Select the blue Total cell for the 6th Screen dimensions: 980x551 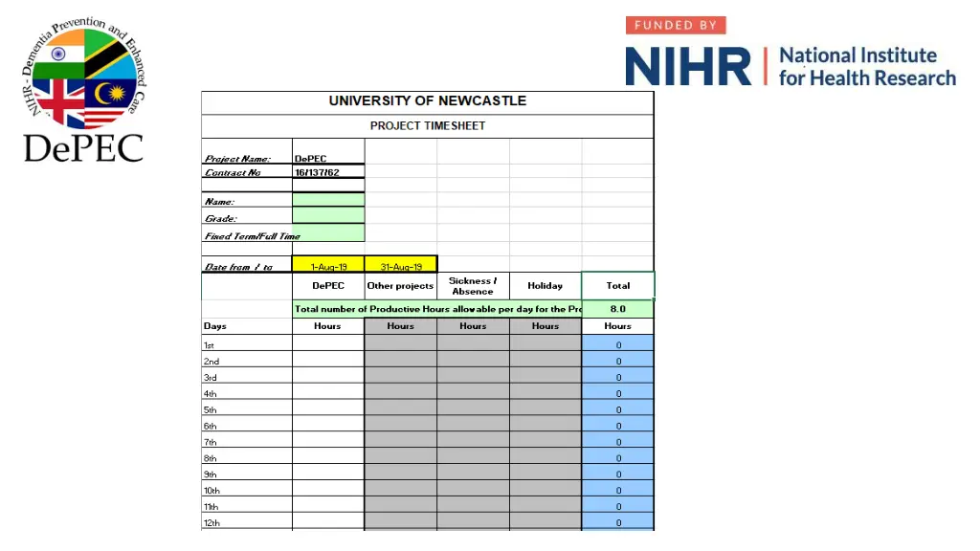(617, 424)
